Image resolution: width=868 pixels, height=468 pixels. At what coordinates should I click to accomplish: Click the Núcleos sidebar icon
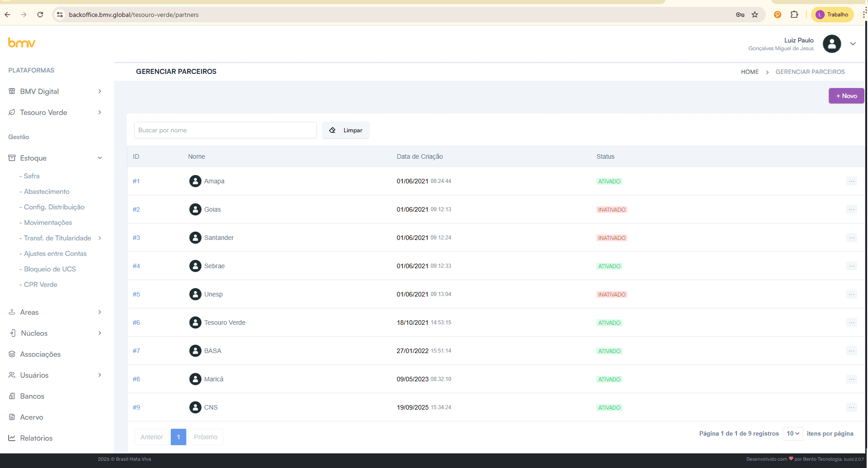click(12, 333)
